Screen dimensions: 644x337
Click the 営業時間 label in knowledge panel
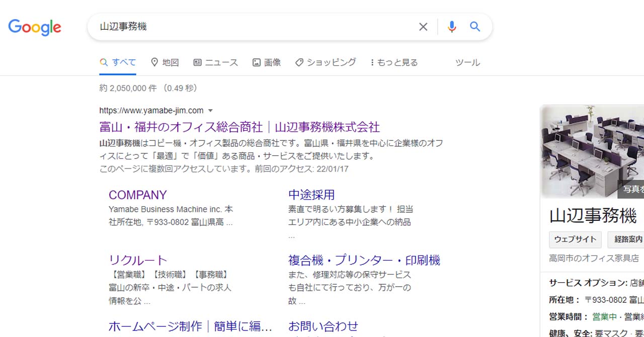569,317
